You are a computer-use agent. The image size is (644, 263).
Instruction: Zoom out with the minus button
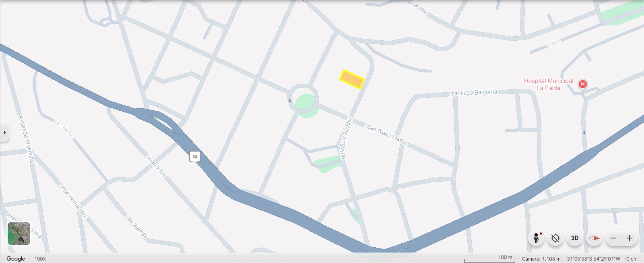613,238
